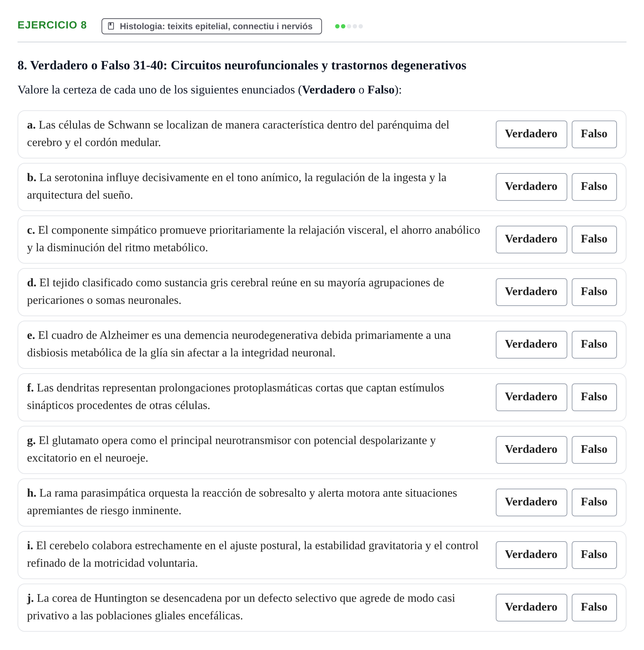This screenshot has width=644, height=650.
Task: Click the green difficulty dots indicator
Action: (349, 26)
